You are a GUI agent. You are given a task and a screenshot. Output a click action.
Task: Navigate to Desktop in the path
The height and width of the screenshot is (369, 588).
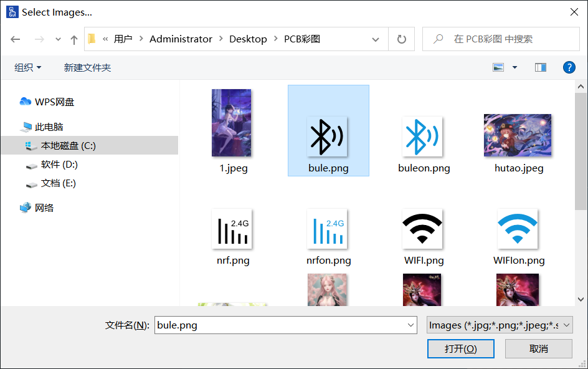[x=248, y=39]
